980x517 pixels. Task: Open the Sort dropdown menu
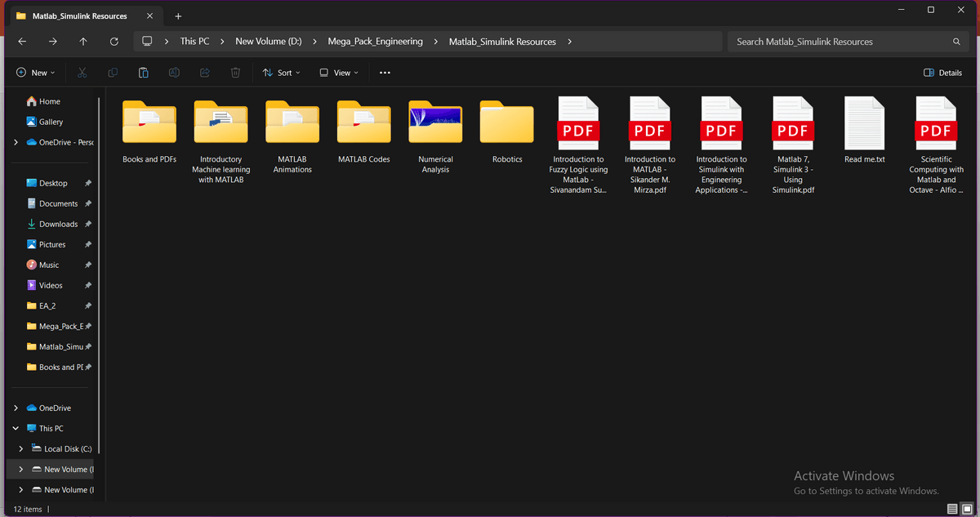point(282,73)
